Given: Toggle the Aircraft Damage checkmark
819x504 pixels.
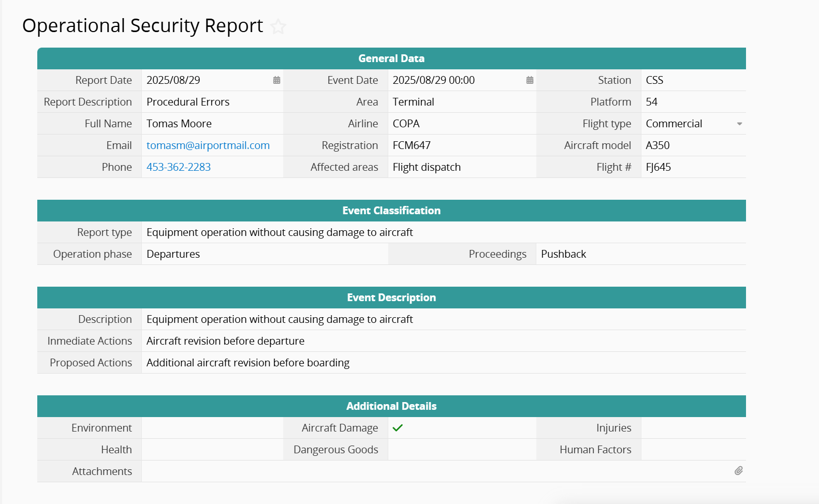Looking at the screenshot, I should (x=398, y=428).
